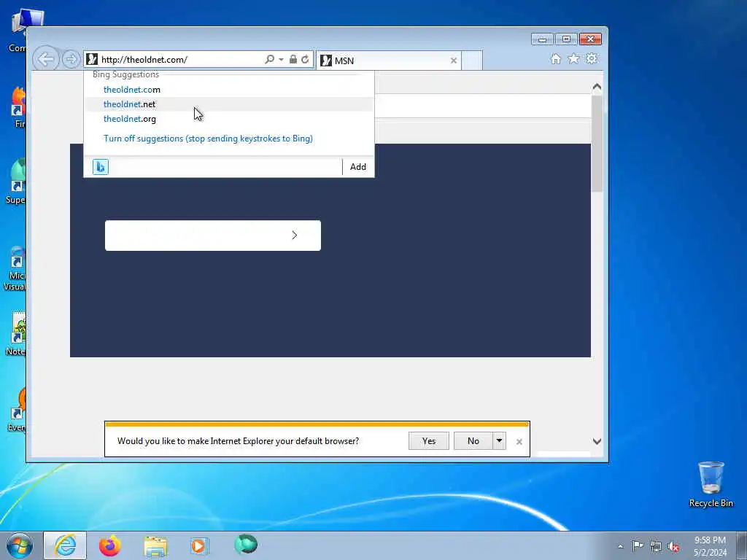Go to the home page icon
This screenshot has height=560, width=747.
coord(555,58)
